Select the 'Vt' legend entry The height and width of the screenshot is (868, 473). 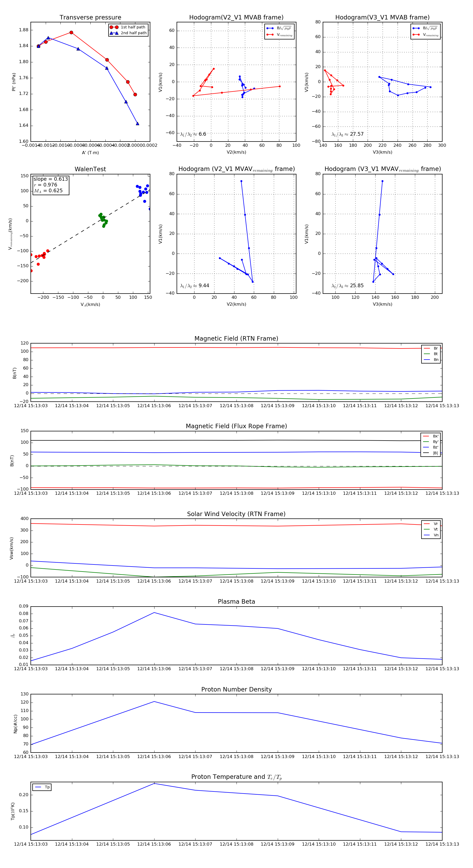tap(431, 529)
